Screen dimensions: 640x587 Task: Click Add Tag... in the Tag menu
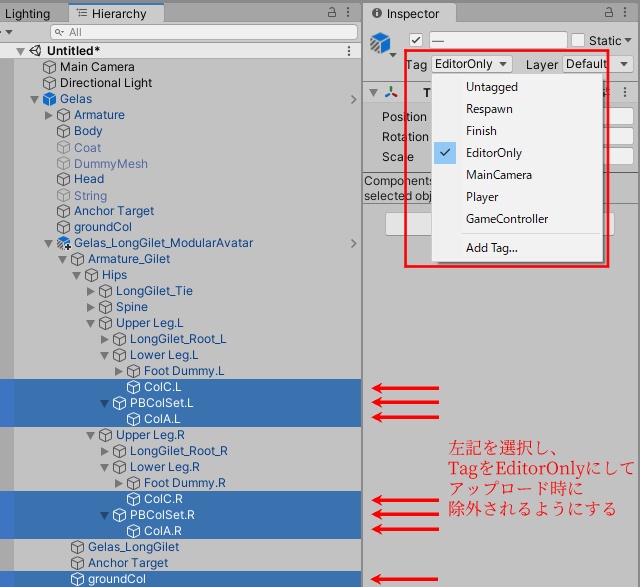517,248
